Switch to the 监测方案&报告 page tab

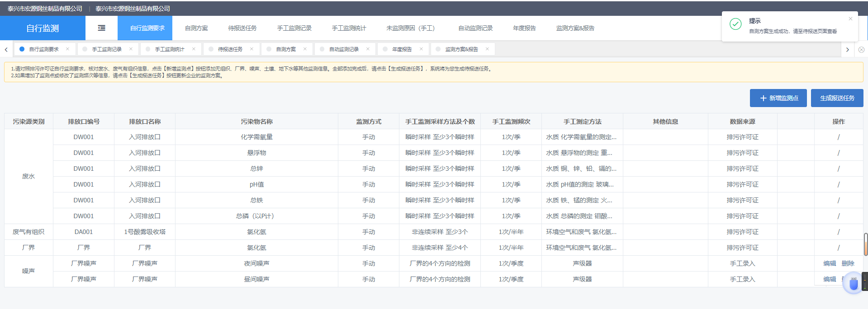click(x=461, y=49)
